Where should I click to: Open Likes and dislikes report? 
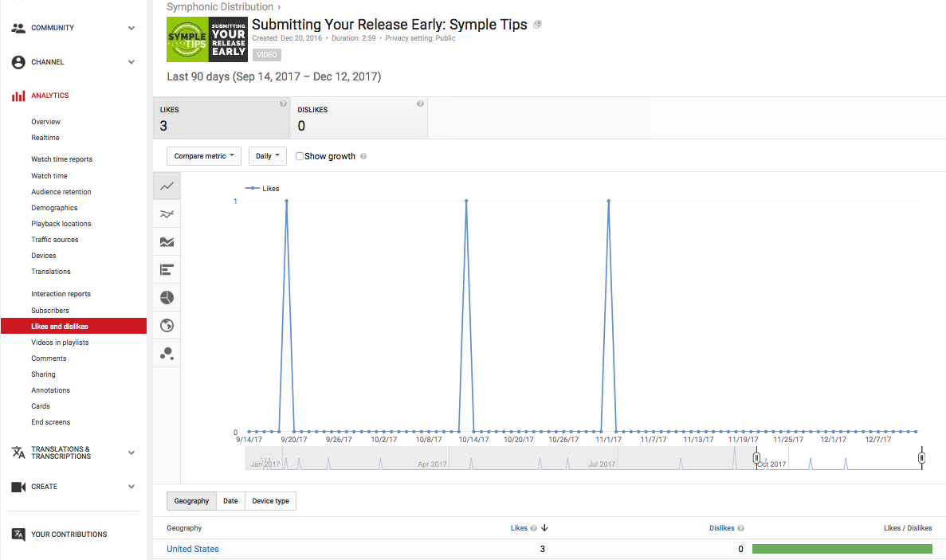click(x=73, y=326)
